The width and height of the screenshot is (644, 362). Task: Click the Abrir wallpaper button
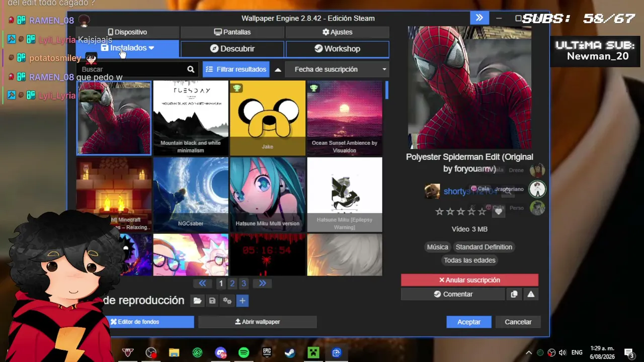pos(257,322)
